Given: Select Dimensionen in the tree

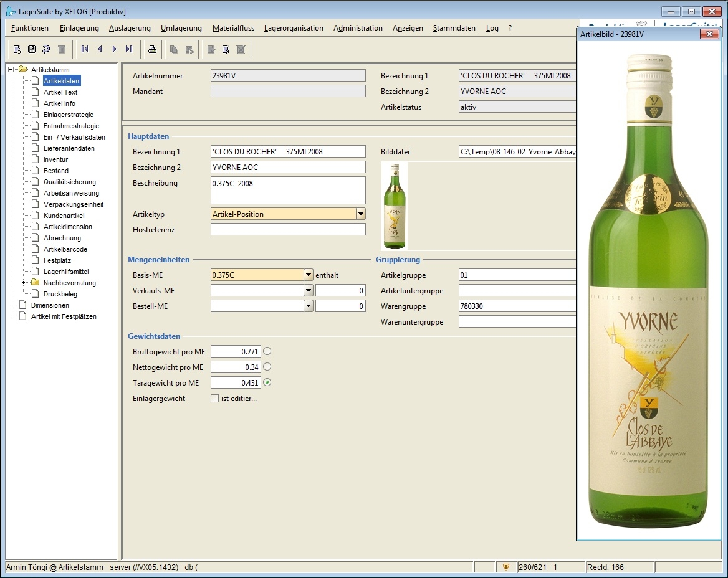Looking at the screenshot, I should [50, 305].
